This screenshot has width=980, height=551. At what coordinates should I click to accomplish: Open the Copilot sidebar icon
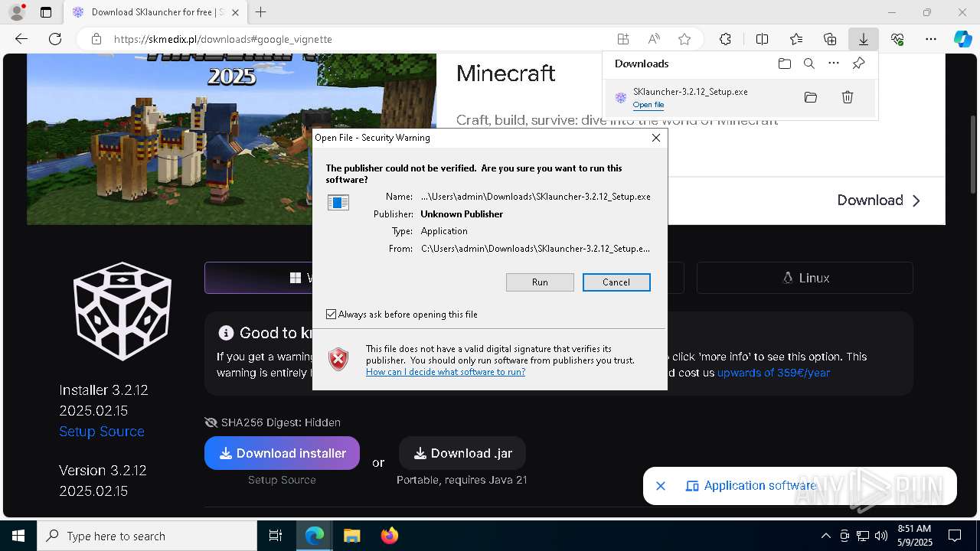tap(963, 39)
